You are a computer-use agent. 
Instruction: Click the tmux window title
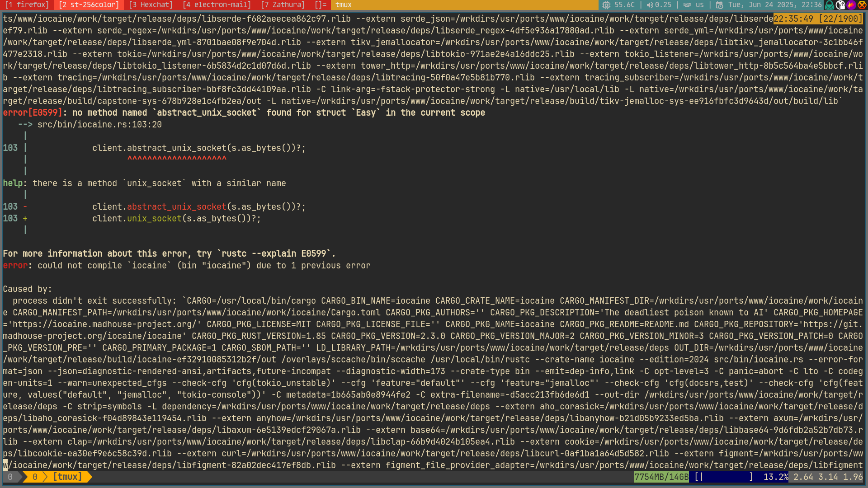[344, 5]
